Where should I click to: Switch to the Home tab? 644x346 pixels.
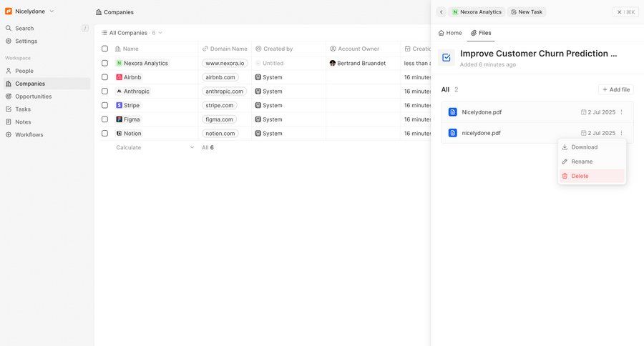[x=450, y=33]
